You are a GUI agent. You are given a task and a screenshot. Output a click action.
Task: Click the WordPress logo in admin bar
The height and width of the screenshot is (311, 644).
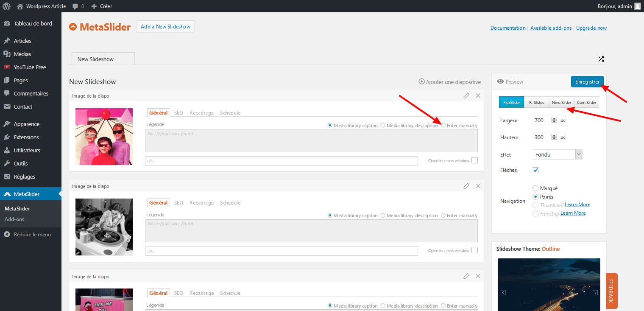tap(6, 6)
